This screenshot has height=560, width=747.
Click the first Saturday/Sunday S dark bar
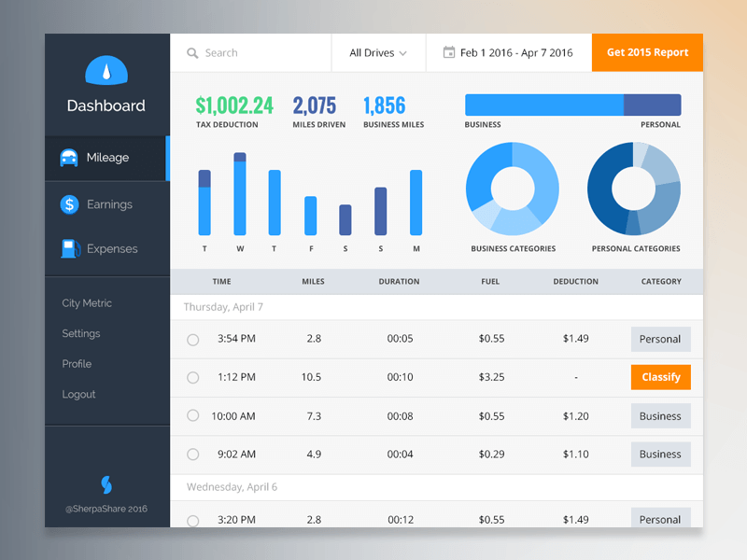[345, 220]
